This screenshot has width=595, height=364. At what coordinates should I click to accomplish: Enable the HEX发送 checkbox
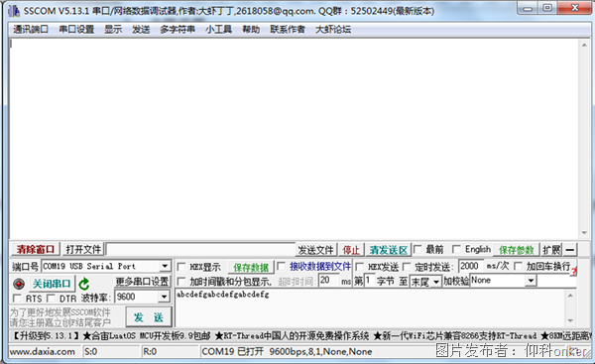point(360,267)
